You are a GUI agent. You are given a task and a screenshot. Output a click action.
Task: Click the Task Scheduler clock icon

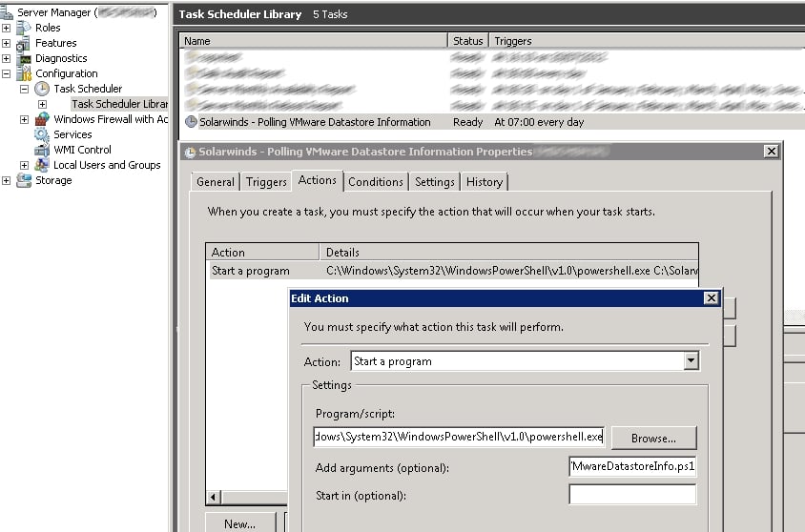tap(42, 89)
